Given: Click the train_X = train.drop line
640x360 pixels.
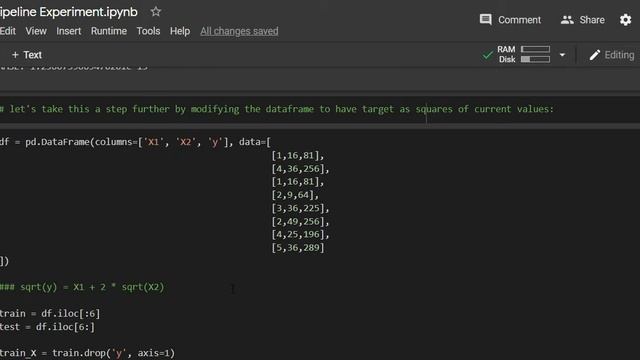Looking at the screenshot, I should point(87,353).
